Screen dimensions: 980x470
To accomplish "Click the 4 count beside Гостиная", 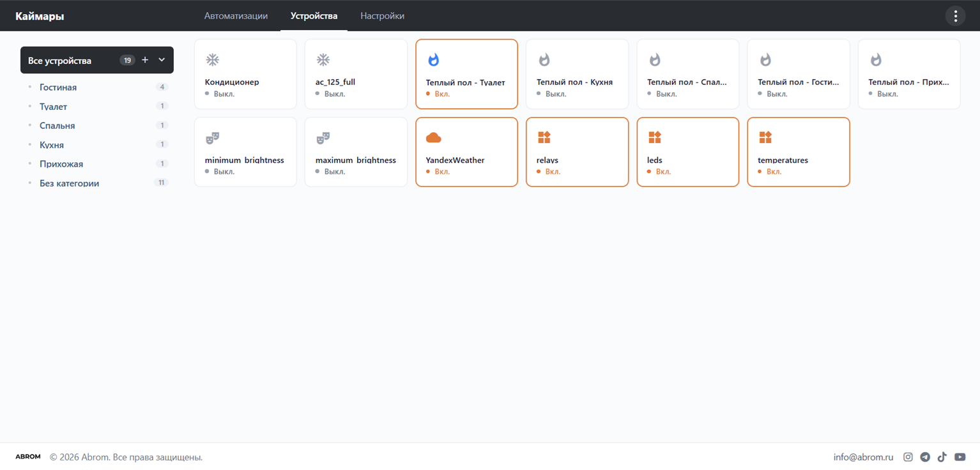I will (x=162, y=87).
